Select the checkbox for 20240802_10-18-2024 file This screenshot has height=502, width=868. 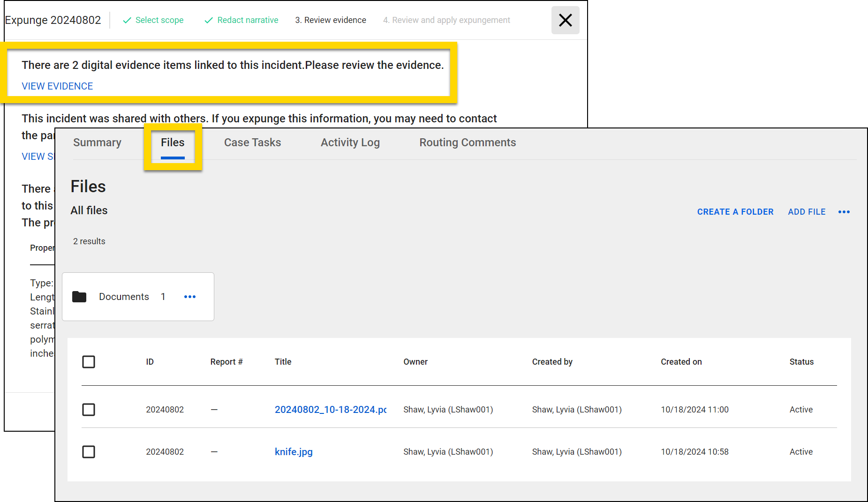coord(89,409)
